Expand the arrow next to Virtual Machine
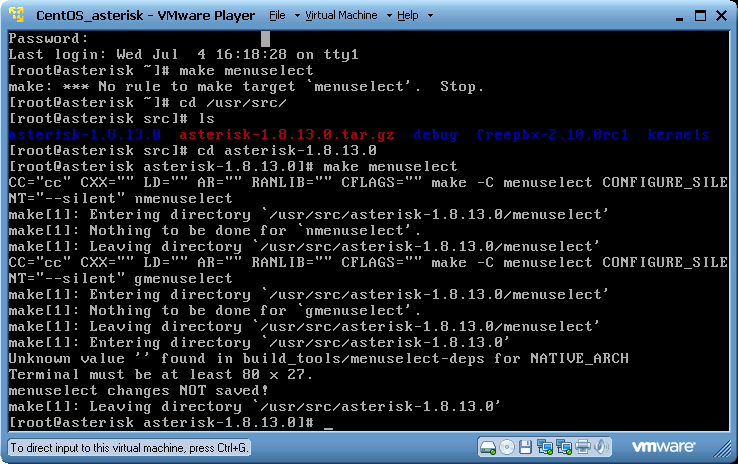 (387, 16)
